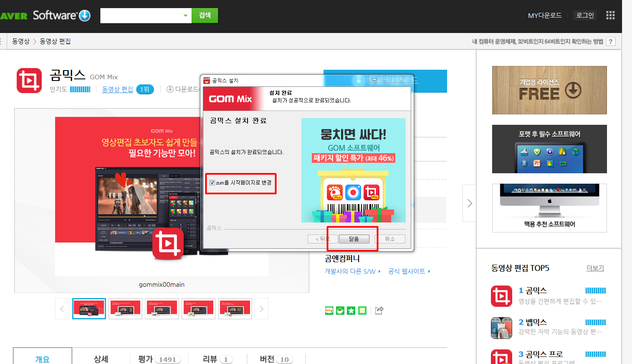Open 포맷 후 필수 소프트웨어 banner

pyautogui.click(x=549, y=149)
